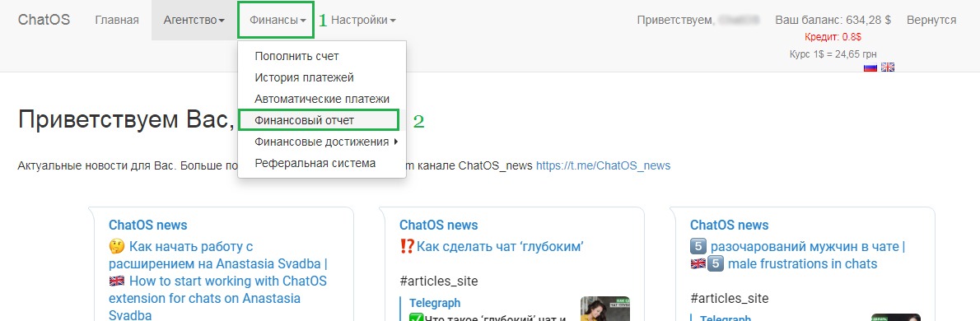Click the Ваш баланс 634,28 $ text
This screenshot has width=980, height=321.
click(x=833, y=20)
